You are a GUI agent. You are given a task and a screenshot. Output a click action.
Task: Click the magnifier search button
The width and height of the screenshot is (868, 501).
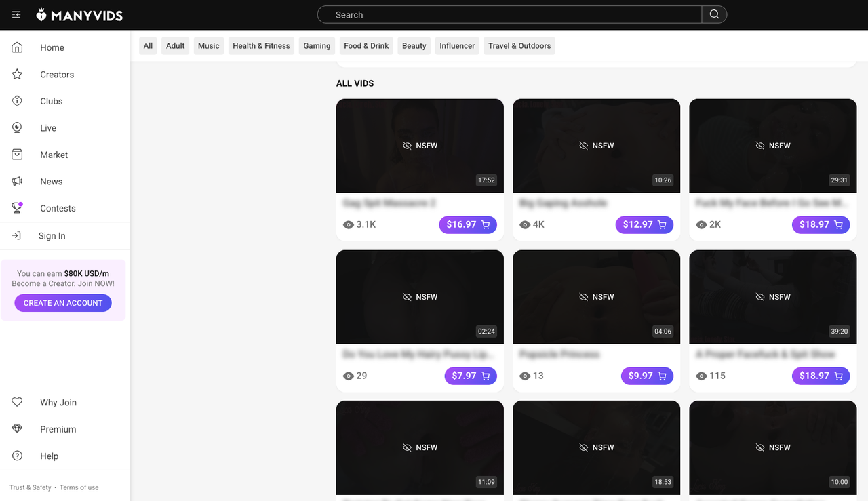(714, 15)
